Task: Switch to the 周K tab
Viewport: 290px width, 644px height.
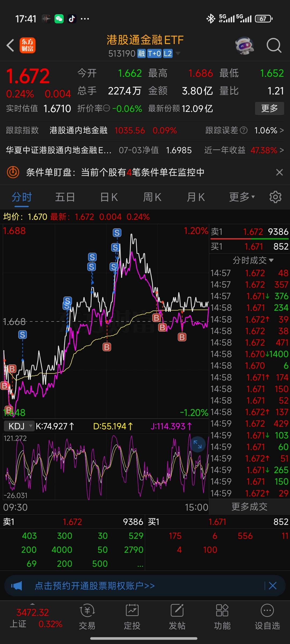Action: pyautogui.click(x=152, y=197)
